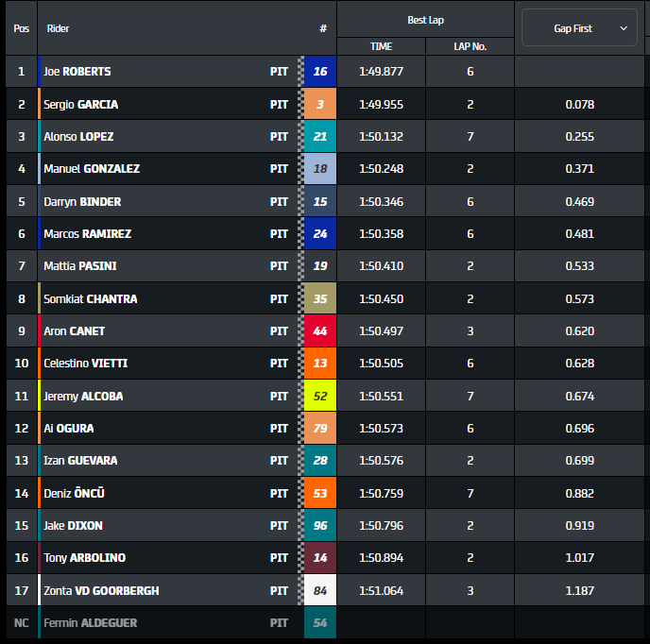The width and height of the screenshot is (650, 644).
Task: Click Mattia Pasini's best lap time 1:50.410
Action: (381, 266)
